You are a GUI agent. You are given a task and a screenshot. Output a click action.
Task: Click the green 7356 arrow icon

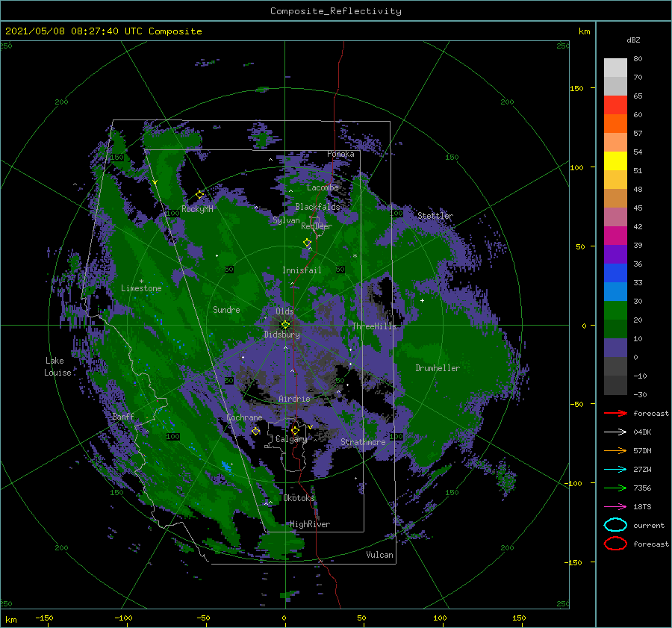(615, 488)
